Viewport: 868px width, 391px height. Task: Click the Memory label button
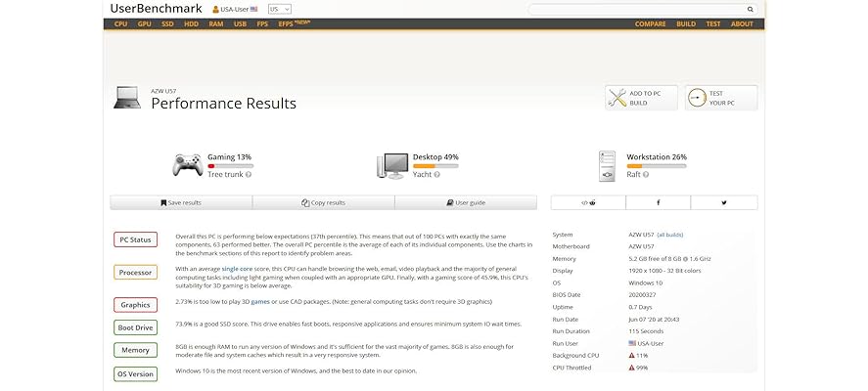coord(136,350)
